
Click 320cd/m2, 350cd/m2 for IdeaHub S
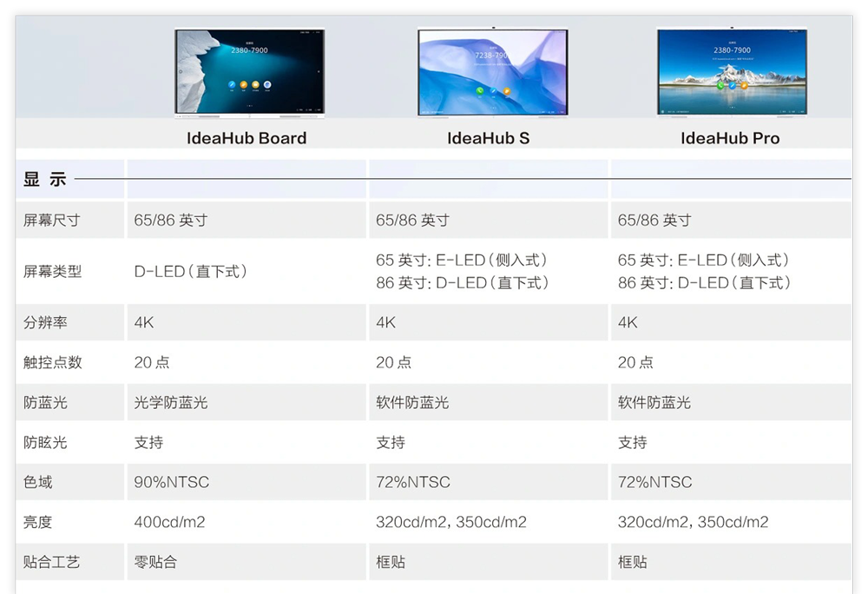point(451,522)
